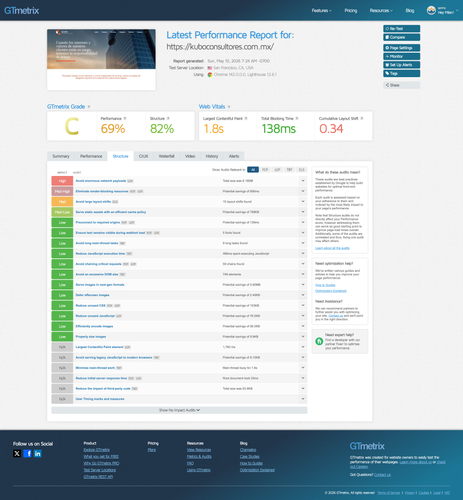The height and width of the screenshot is (500, 463).
Task: Click the High impact badge
Action: point(62,181)
